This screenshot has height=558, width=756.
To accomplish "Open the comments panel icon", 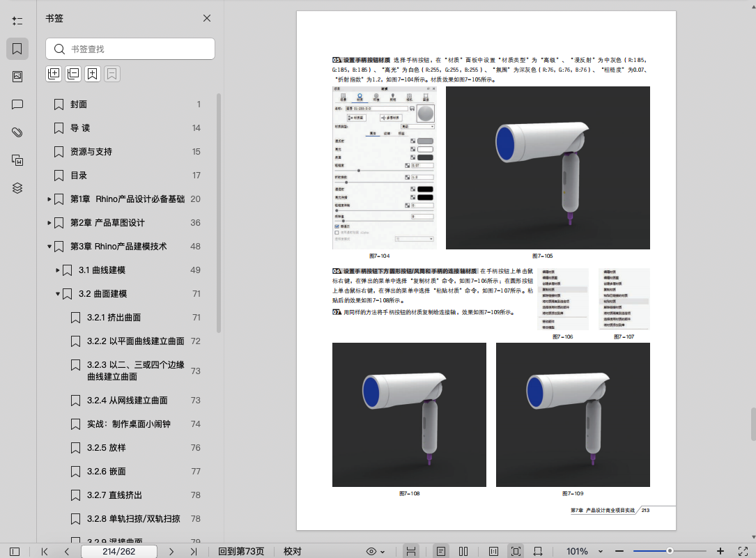I will [x=17, y=104].
